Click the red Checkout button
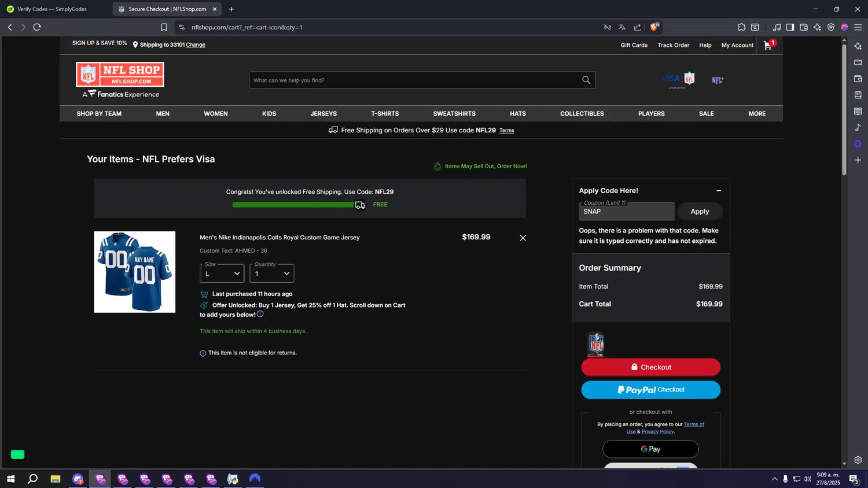868x488 pixels. [x=651, y=367]
